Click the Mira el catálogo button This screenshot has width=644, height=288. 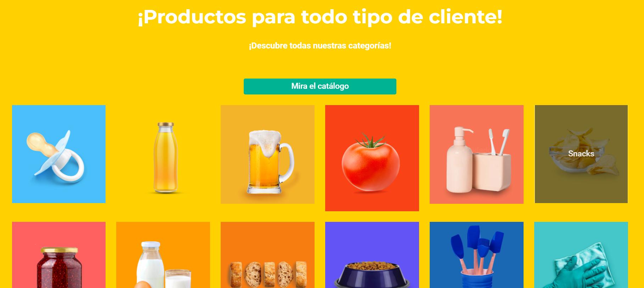320,86
